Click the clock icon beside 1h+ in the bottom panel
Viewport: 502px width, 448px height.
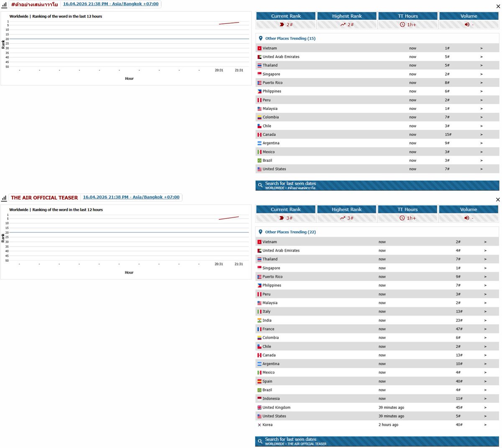click(402, 218)
